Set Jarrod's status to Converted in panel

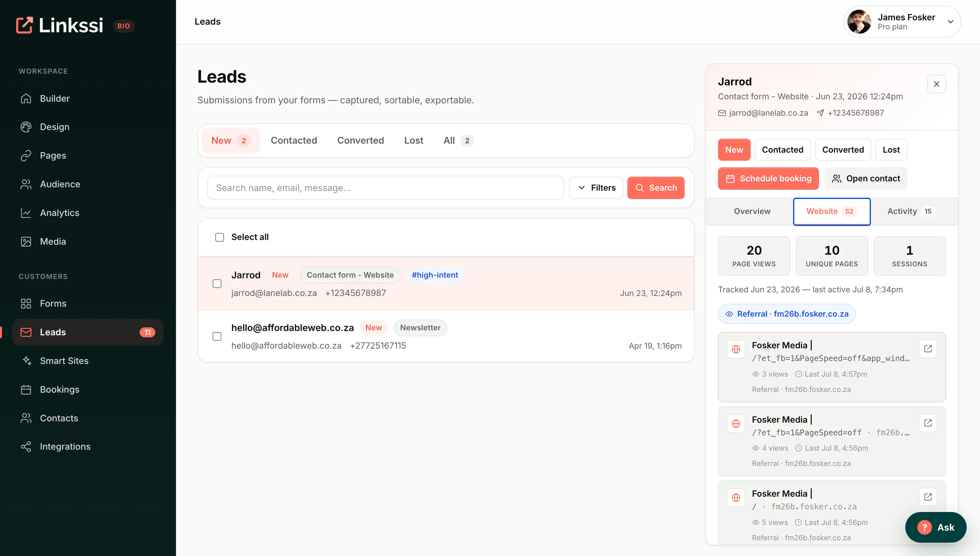(843, 150)
